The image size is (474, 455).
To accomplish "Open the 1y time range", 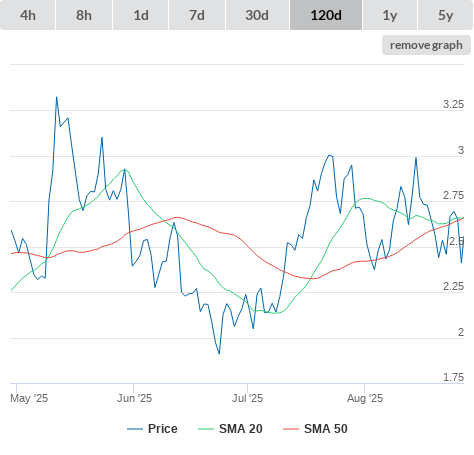I will click(390, 15).
